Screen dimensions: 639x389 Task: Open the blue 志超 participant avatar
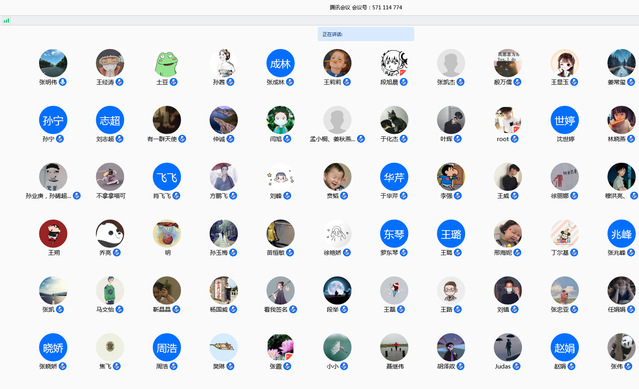[110, 120]
